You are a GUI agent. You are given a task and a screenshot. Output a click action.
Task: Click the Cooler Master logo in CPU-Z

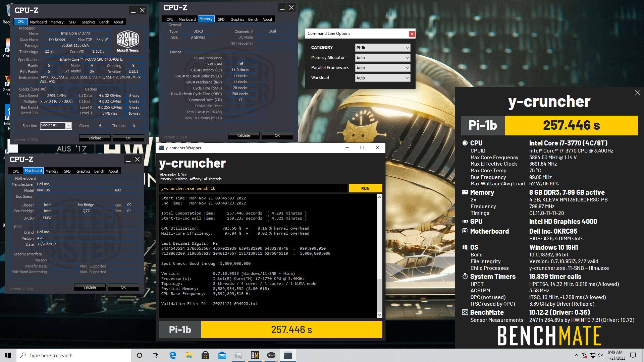[x=127, y=41]
